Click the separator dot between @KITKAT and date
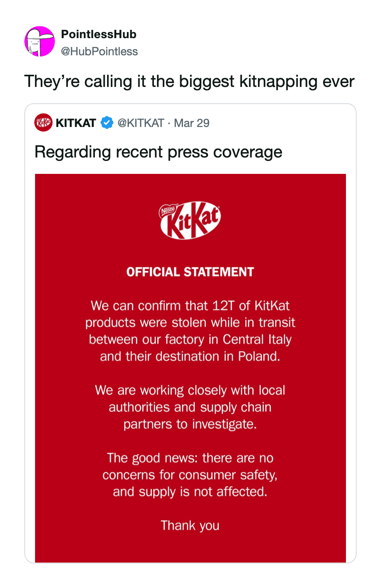Image resolution: width=381 pixels, height=588 pixels. 169,123
